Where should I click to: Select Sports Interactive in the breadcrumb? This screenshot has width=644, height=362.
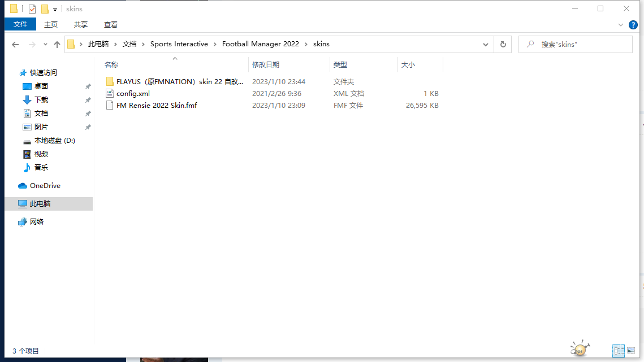click(179, 44)
